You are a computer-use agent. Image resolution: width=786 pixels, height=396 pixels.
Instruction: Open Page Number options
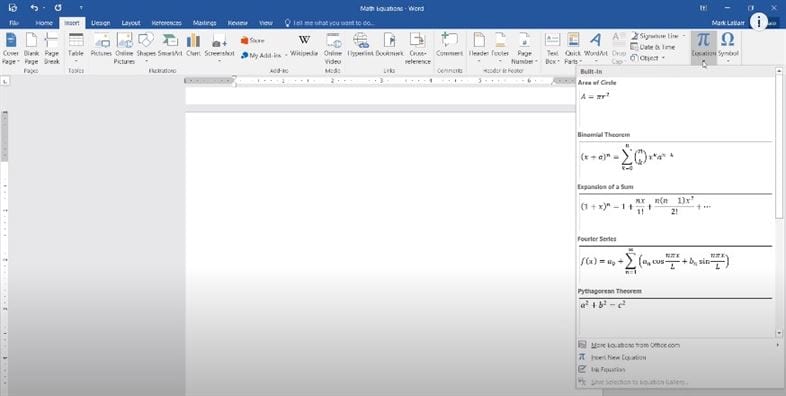click(524, 49)
